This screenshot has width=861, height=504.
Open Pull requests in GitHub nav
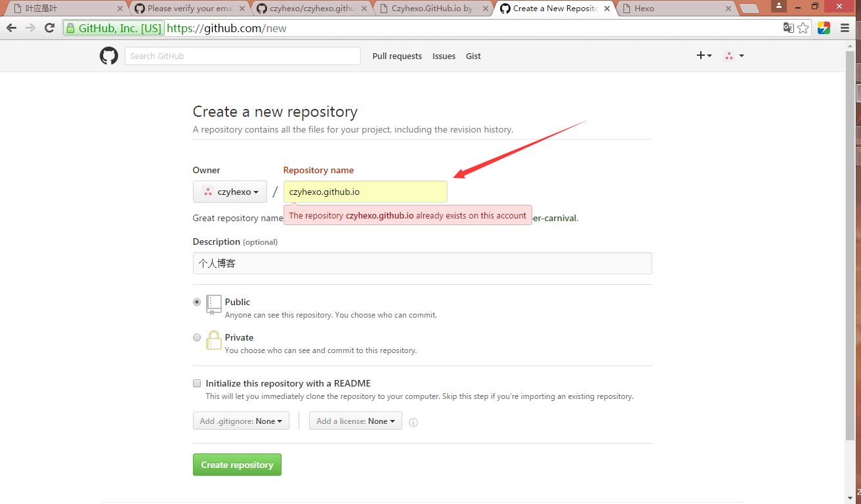click(397, 56)
